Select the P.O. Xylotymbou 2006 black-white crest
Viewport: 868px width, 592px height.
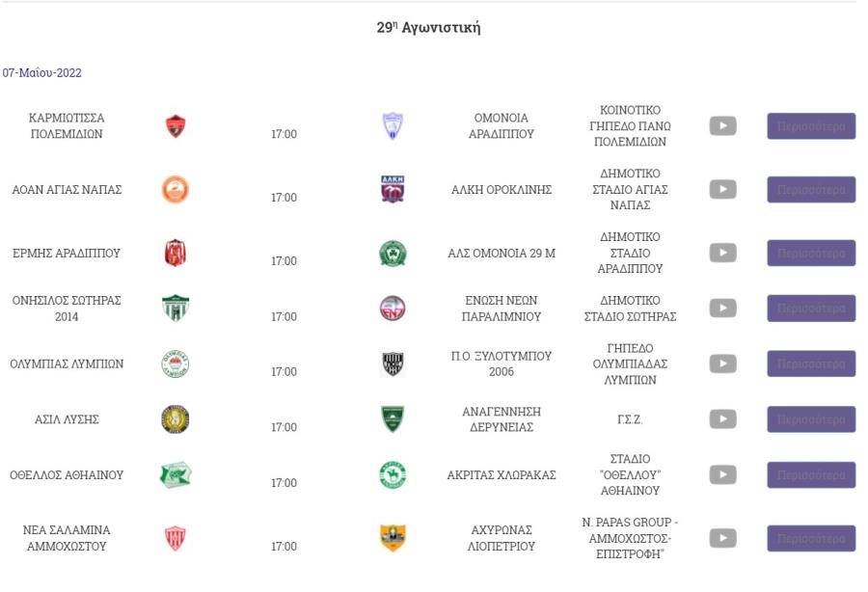coord(393,364)
